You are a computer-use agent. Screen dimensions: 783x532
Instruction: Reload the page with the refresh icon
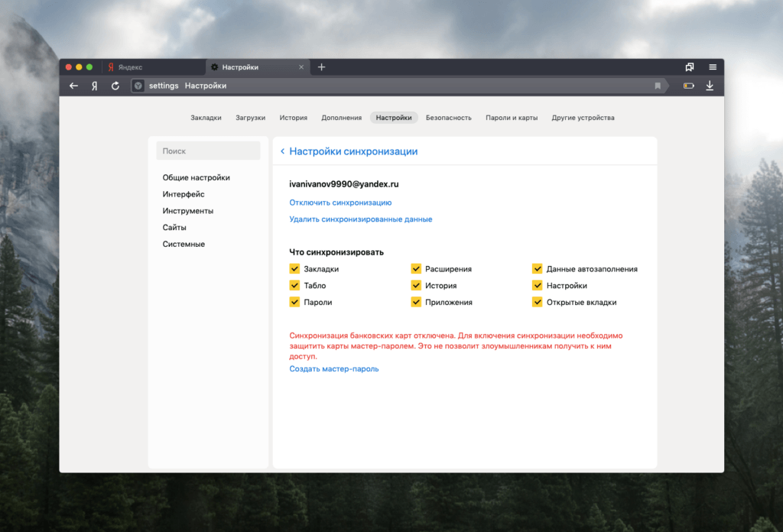(115, 86)
